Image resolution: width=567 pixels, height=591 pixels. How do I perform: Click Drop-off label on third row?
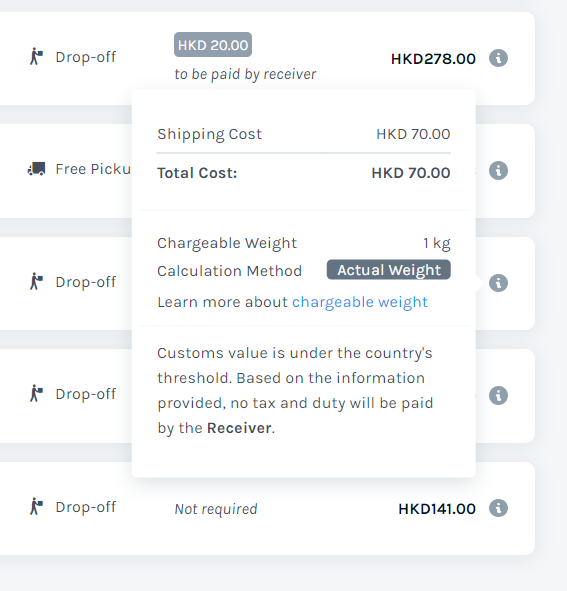tap(86, 282)
